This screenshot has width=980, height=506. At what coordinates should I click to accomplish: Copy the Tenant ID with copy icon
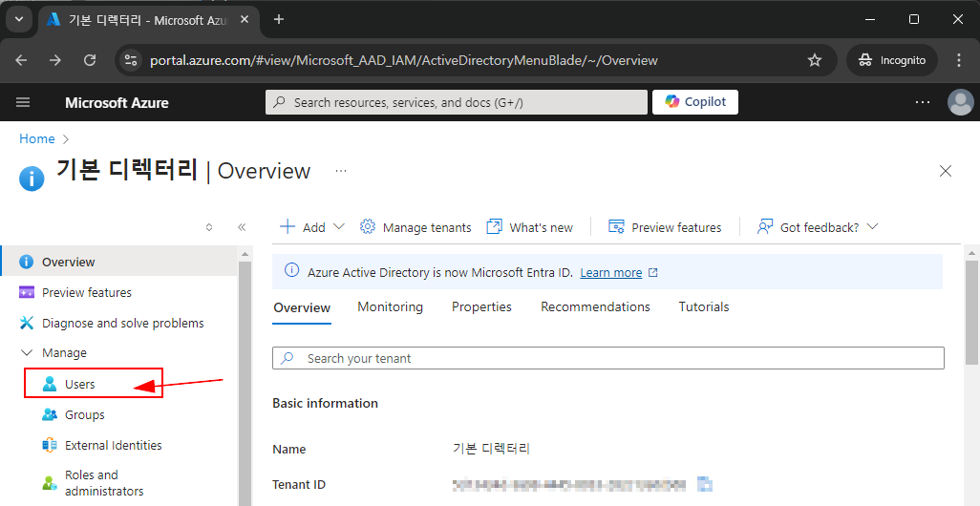point(705,484)
